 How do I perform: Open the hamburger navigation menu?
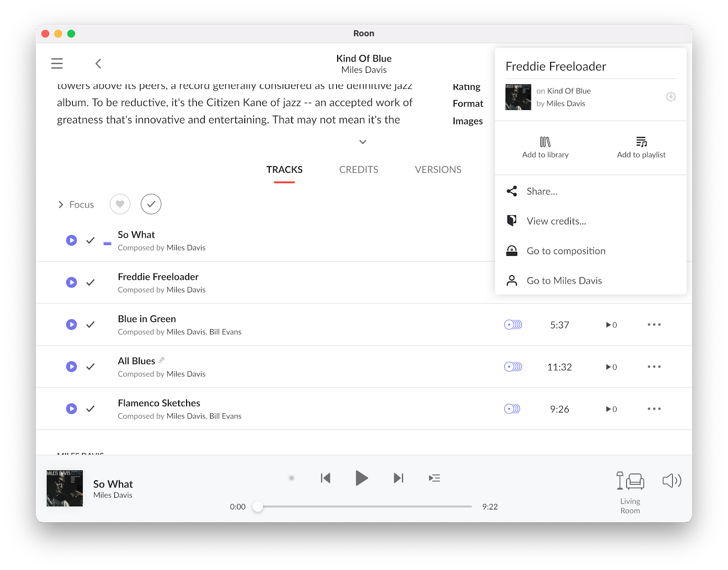coord(57,63)
